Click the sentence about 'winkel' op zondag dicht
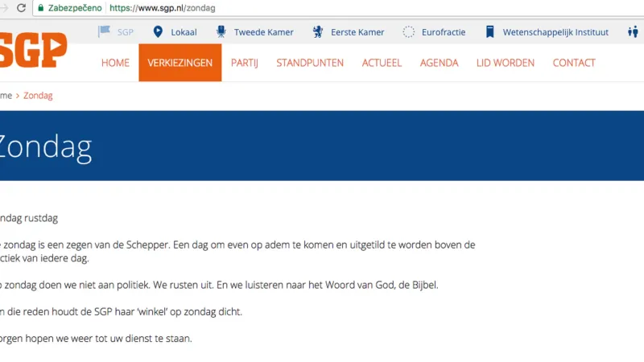The width and height of the screenshot is (644, 362). (x=122, y=311)
